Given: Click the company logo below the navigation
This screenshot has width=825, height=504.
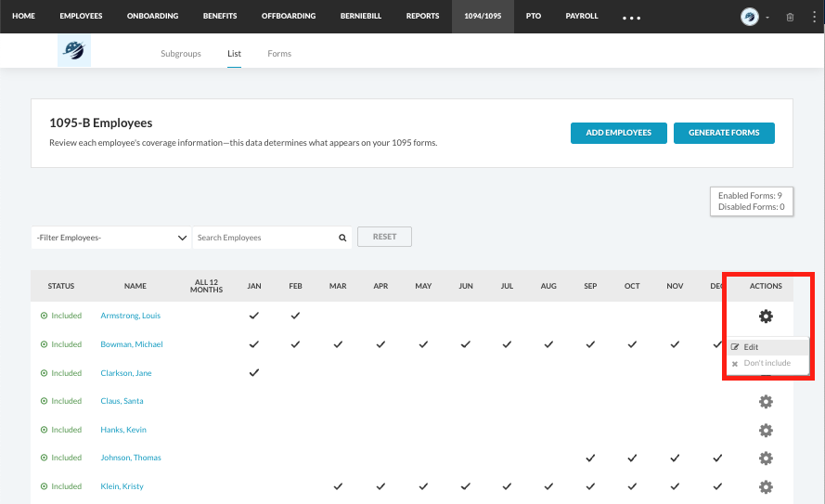Looking at the screenshot, I should [72, 53].
